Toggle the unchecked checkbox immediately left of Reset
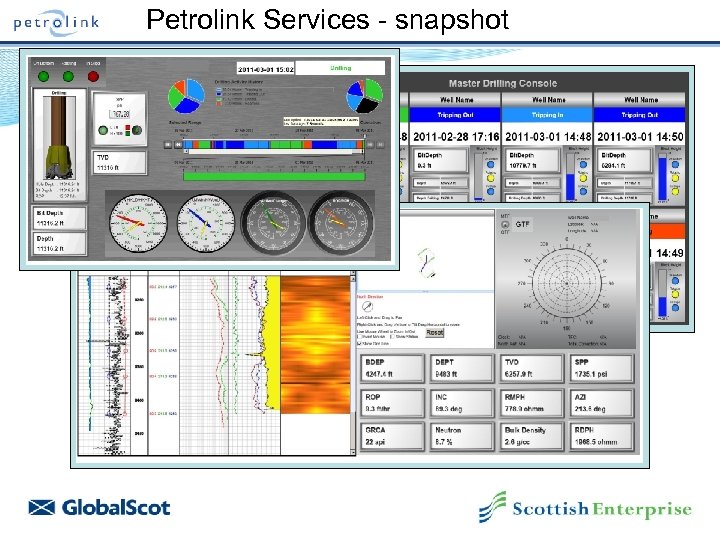Image resolution: width=720 pixels, height=540 pixels. click(393, 337)
